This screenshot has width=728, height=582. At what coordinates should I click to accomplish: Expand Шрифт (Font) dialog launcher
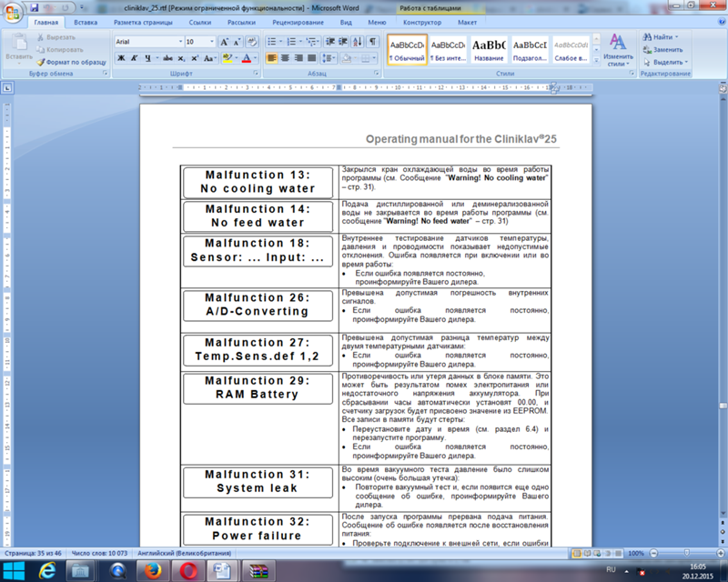256,74
